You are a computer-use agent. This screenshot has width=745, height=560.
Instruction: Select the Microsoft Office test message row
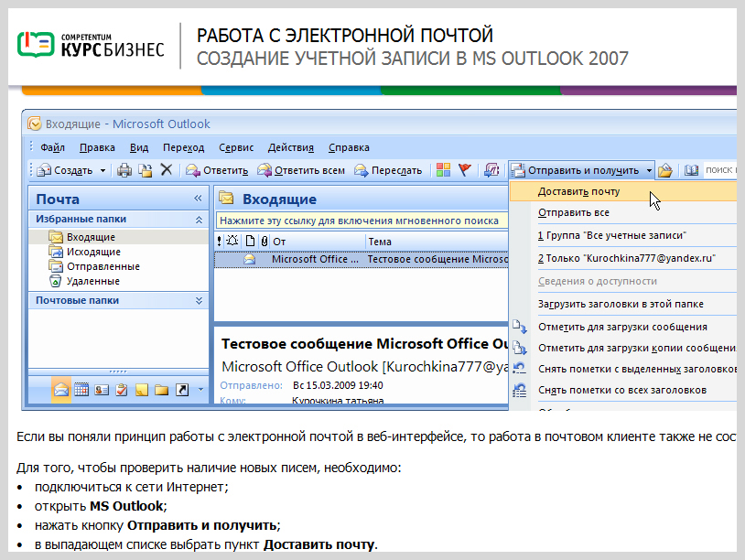pyautogui.click(x=362, y=259)
